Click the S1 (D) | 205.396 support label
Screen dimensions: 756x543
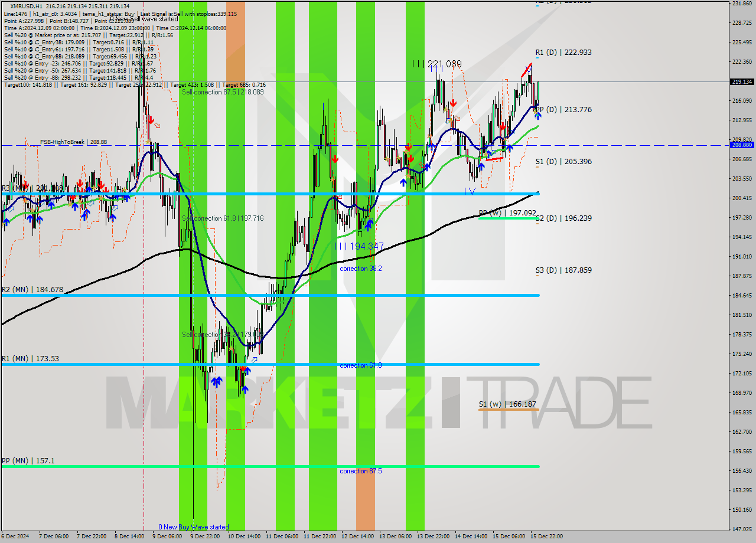coord(563,162)
